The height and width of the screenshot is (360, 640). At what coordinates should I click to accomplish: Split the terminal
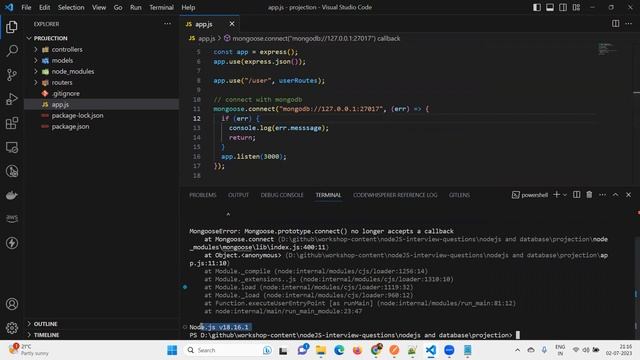[x=576, y=195]
